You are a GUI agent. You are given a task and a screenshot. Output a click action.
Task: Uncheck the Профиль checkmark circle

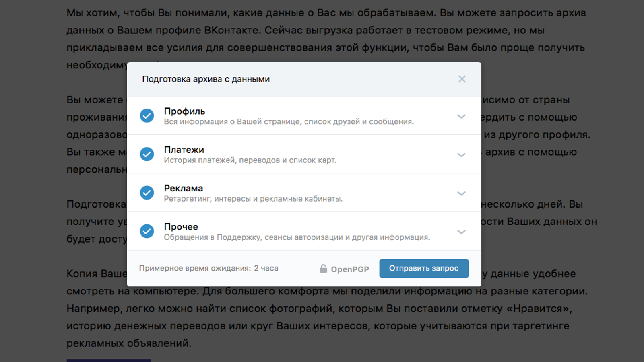pos(147,116)
